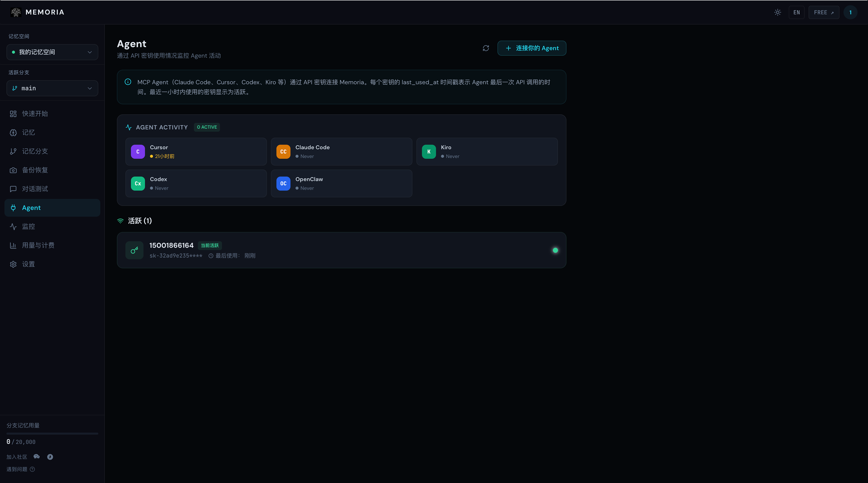This screenshot has width=868, height=483.
Task: Toggle the light/dark theme sun icon
Action: pyautogui.click(x=778, y=13)
